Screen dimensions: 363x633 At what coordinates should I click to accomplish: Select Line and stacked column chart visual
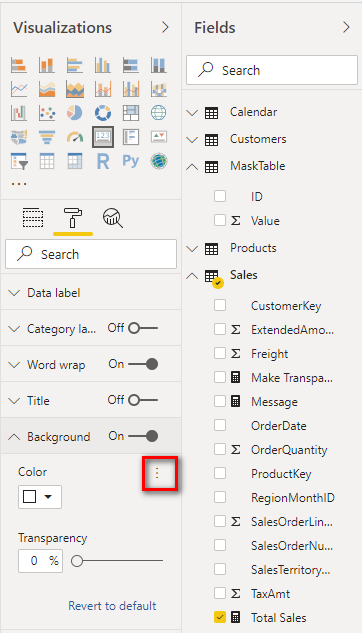coord(103,89)
